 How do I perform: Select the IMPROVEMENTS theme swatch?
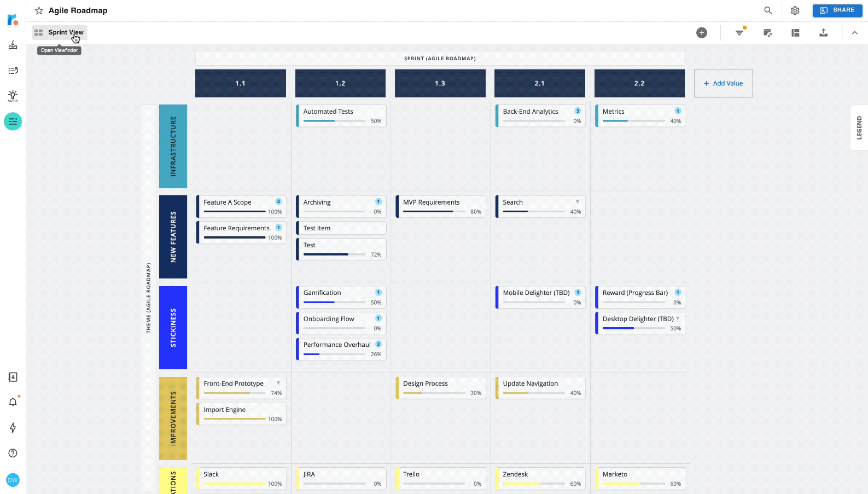pos(173,419)
